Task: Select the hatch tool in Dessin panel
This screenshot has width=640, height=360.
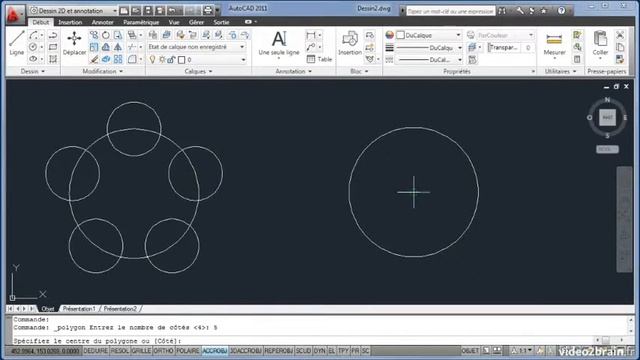Action: pos(53,59)
